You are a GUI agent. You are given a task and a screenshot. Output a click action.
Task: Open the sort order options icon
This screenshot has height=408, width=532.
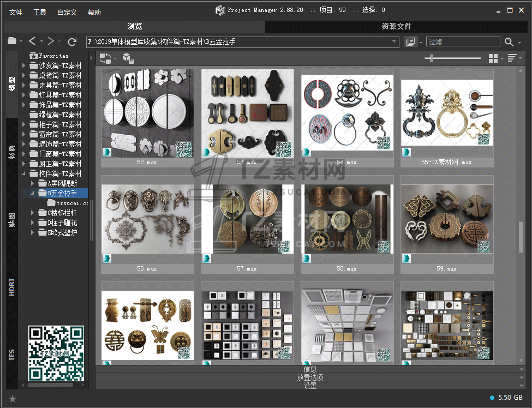(x=512, y=58)
